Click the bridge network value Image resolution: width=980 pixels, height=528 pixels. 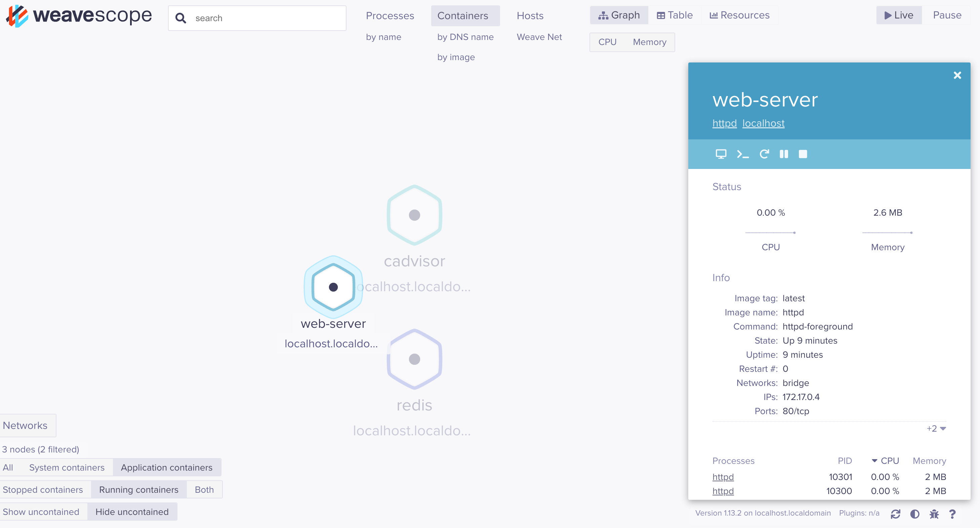[x=795, y=383]
